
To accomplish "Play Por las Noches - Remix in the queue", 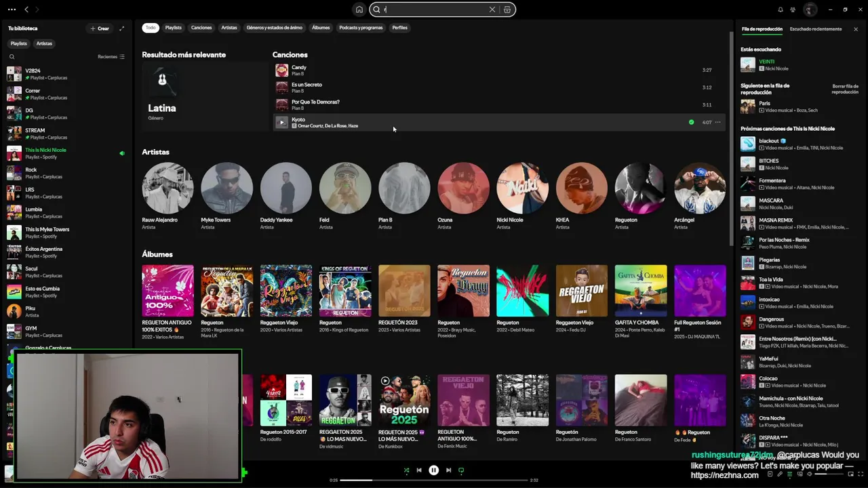I will pyautogui.click(x=800, y=243).
